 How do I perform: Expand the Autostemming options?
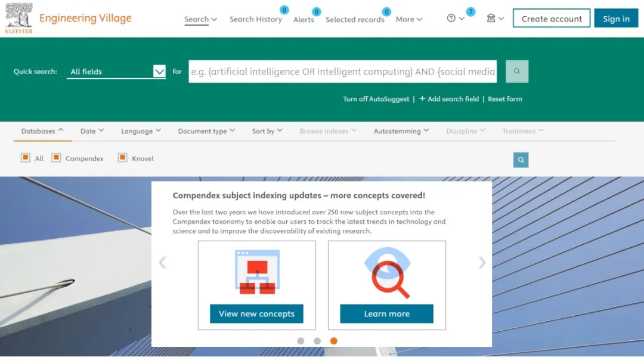point(401,131)
